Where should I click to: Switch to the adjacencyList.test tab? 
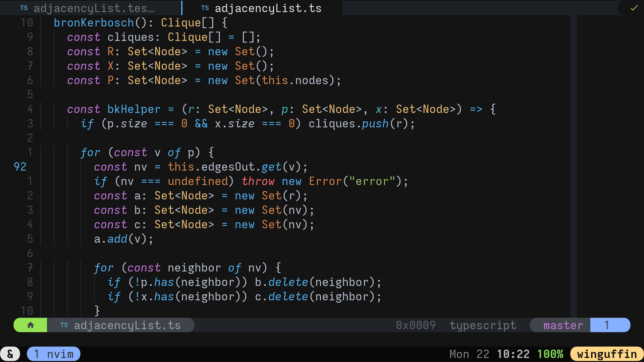[94, 8]
